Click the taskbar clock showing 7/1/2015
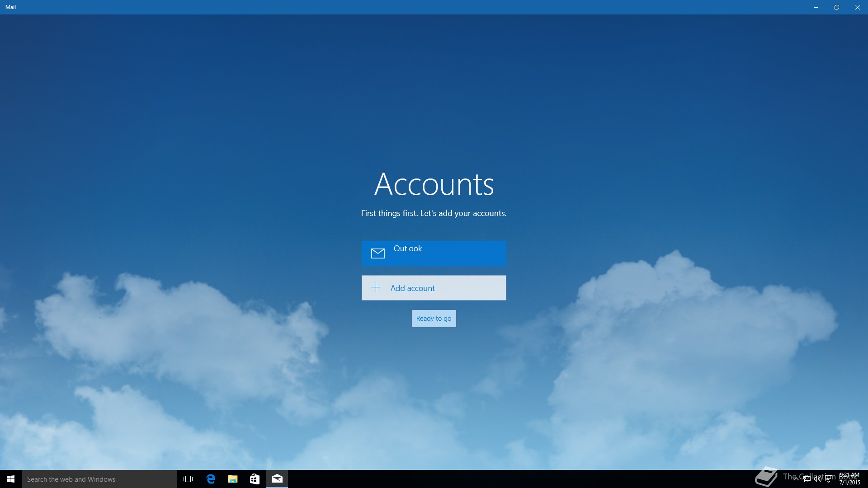The height and width of the screenshot is (488, 868). [849, 479]
